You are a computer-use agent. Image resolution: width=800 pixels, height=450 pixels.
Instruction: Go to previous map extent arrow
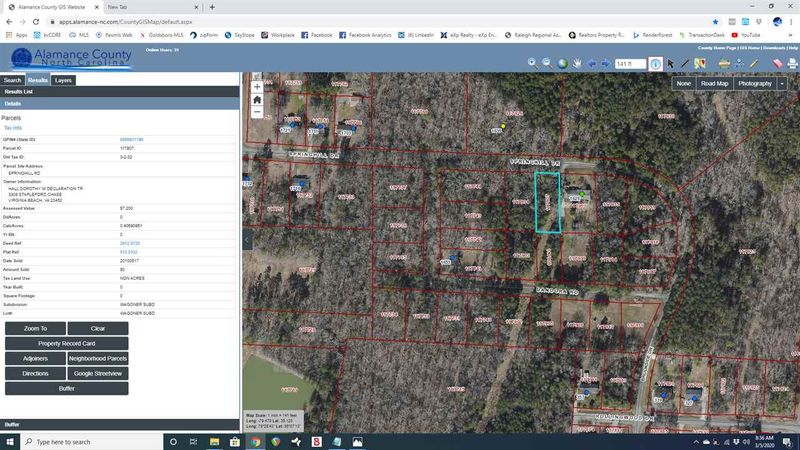pos(591,63)
